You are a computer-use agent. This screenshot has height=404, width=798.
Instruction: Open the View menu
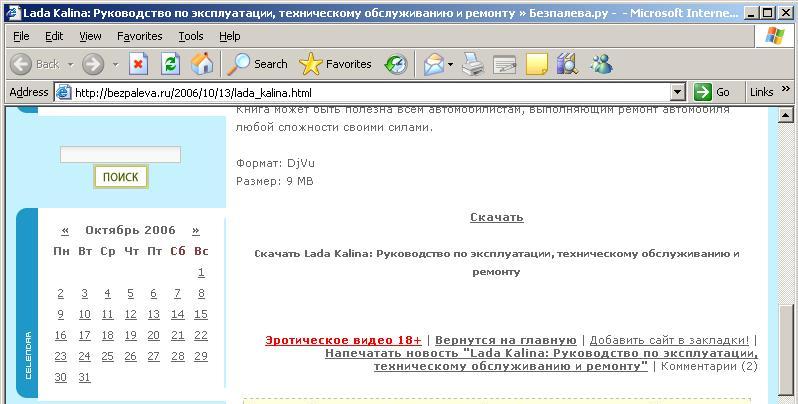[90, 36]
